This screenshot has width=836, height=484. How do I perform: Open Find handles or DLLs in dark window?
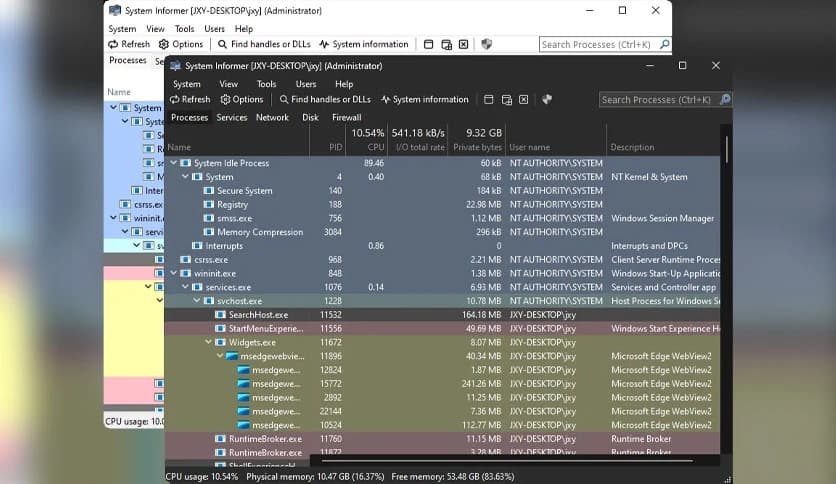(x=325, y=99)
